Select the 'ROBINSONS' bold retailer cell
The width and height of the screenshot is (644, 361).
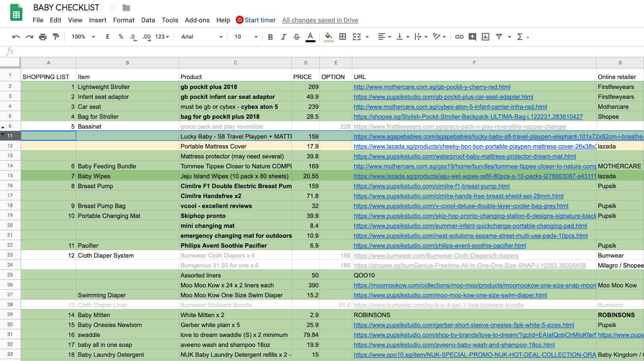click(x=620, y=315)
